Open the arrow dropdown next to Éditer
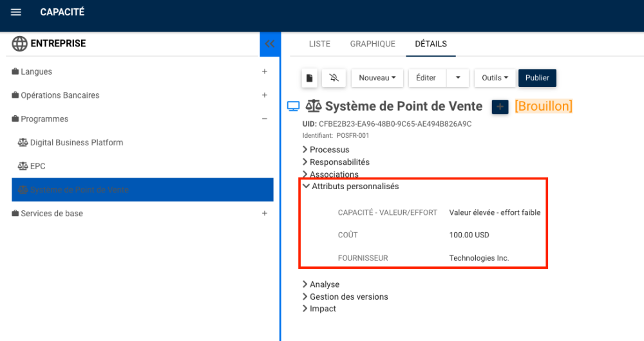The image size is (644, 341). coord(457,78)
